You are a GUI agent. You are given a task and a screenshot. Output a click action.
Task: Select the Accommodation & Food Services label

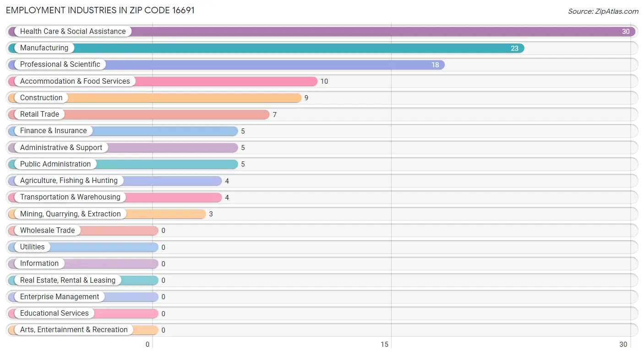click(x=75, y=81)
